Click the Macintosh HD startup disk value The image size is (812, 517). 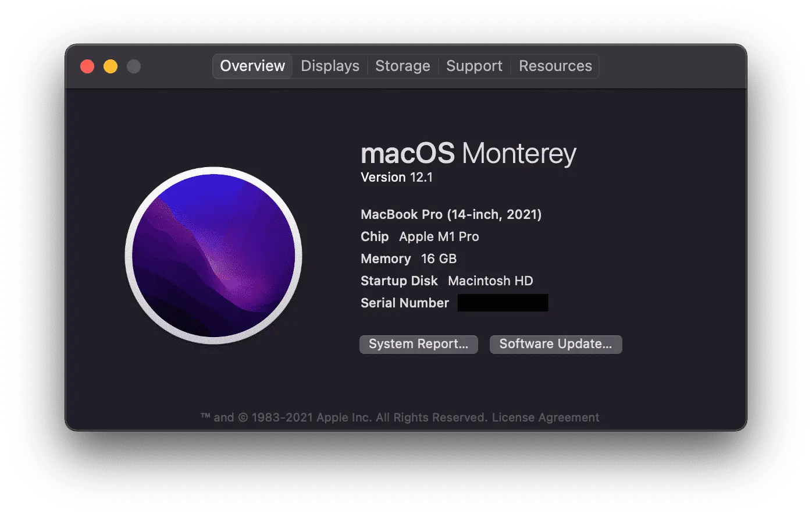point(490,281)
